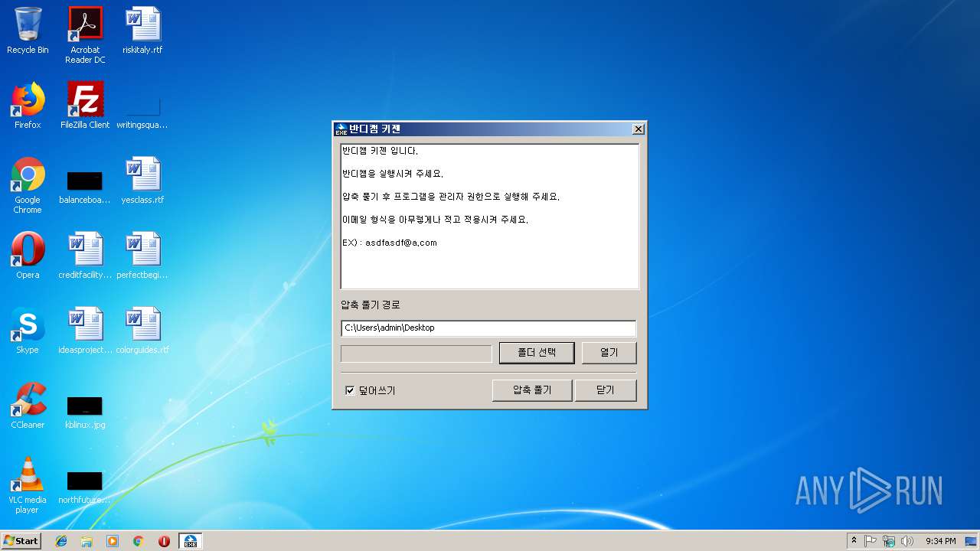
Task: Select riskitaly.rtf document icon
Action: tap(142, 31)
